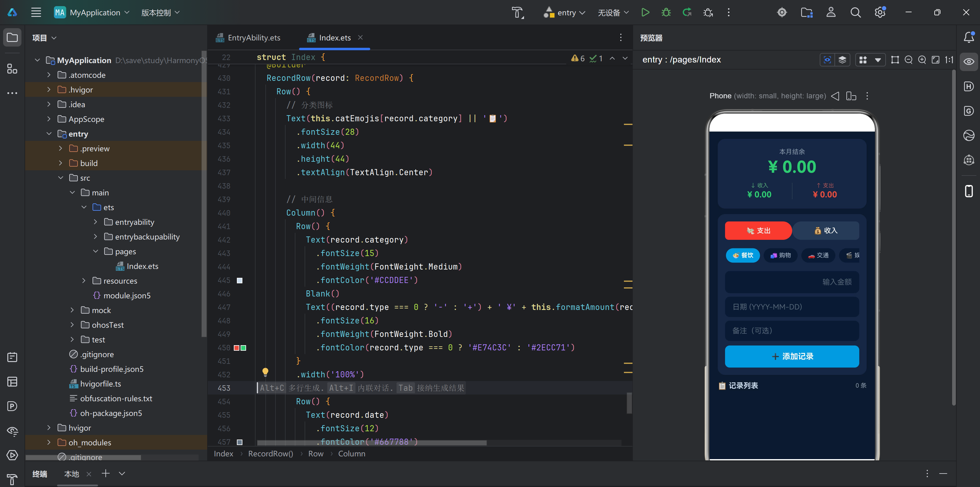Open multi-device preview icon beside Phone label
Screen dimensions: 980x487
(x=851, y=96)
